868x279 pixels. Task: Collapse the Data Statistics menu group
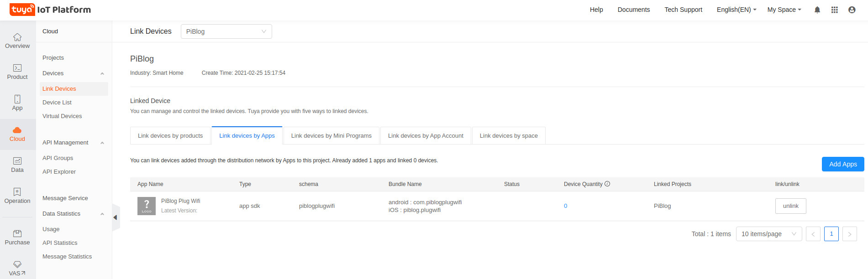click(102, 214)
